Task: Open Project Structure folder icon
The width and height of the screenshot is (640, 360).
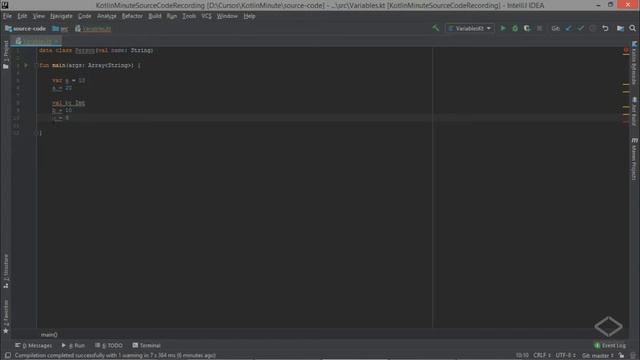Action: click(620, 28)
